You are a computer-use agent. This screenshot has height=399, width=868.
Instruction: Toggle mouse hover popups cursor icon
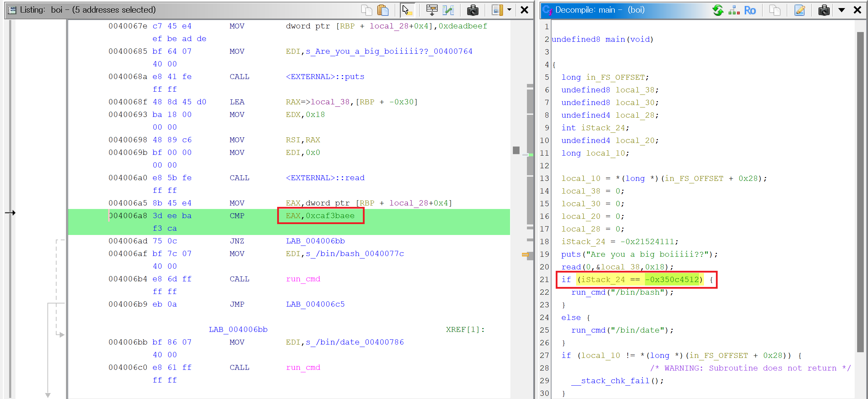point(407,10)
